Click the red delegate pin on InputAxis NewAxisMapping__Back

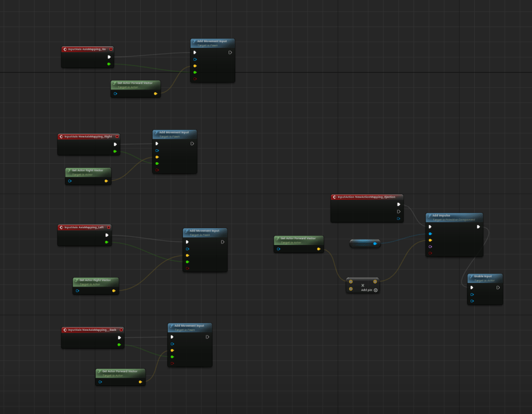(122, 330)
